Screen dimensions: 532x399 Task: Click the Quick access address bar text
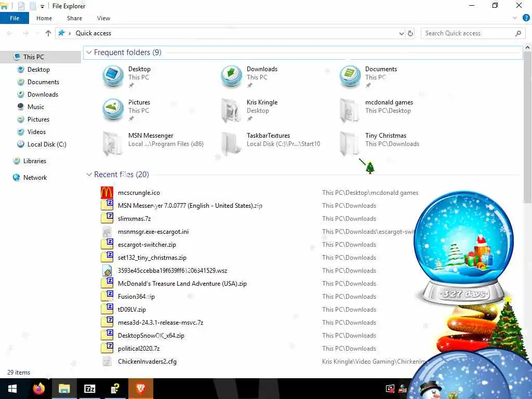coord(94,33)
